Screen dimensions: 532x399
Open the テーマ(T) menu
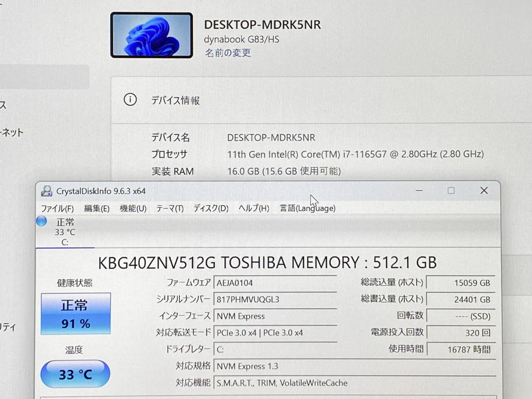click(170, 209)
